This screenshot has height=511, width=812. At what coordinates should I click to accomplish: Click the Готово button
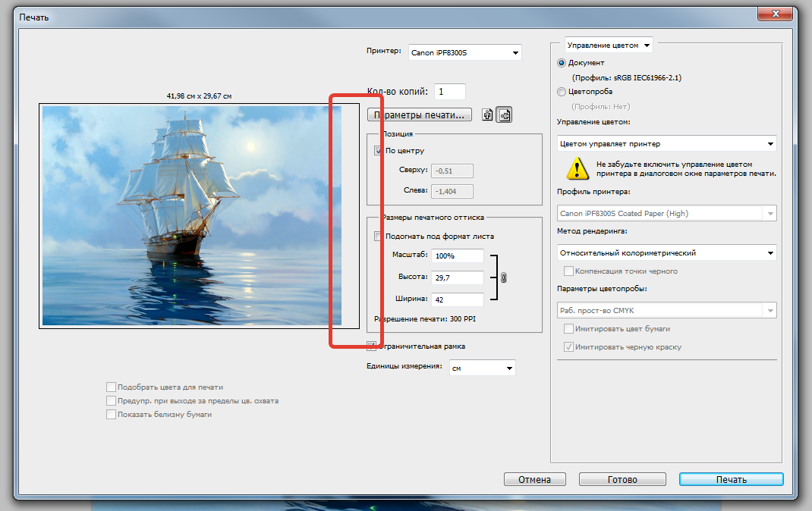tap(622, 479)
